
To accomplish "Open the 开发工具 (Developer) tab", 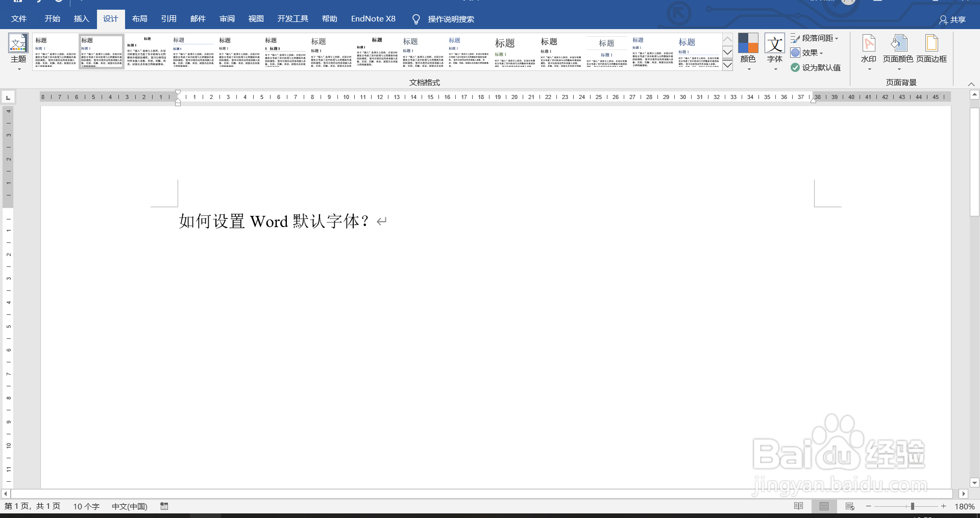I will pyautogui.click(x=293, y=19).
